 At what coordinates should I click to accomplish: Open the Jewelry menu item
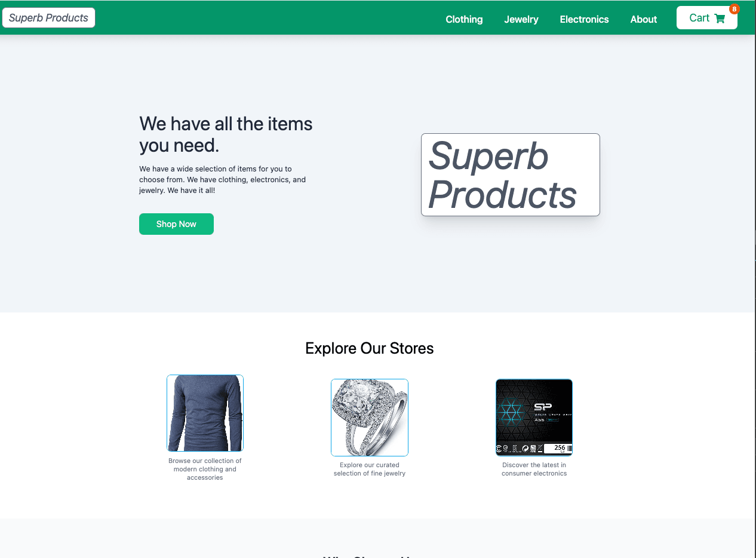521,19
